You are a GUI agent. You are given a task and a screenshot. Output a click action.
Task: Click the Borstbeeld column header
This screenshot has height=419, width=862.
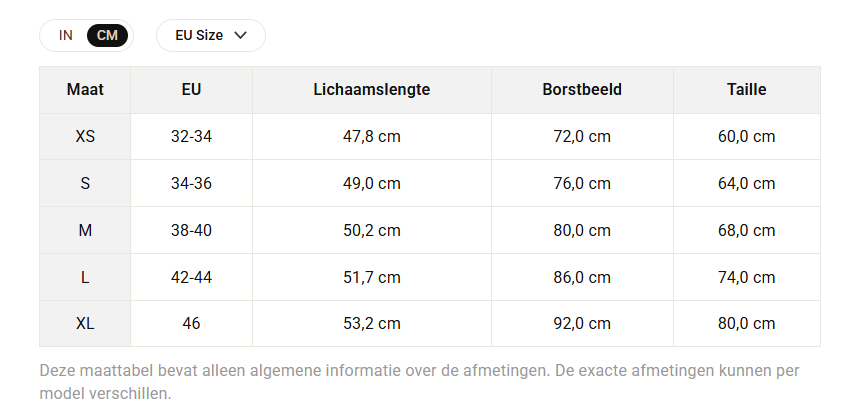[x=582, y=90]
